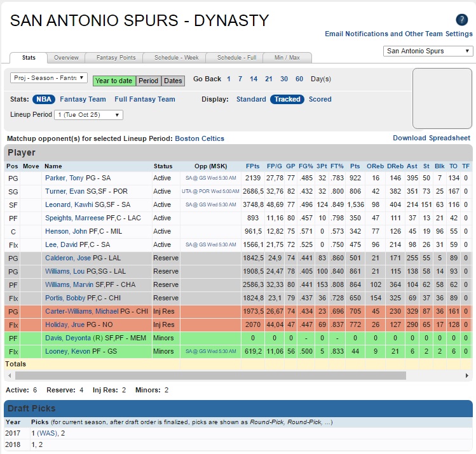Open Williams, Marvin player page
Image resolution: width=476 pixels, height=454 pixels.
point(69,284)
